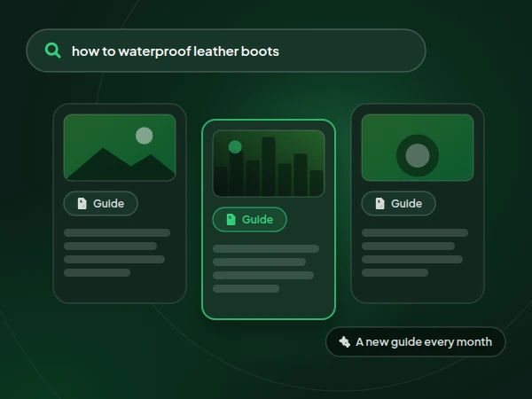The width and height of the screenshot is (532, 399).
Task: Click the sparkle icon in new guide badge
Action: pos(344,341)
